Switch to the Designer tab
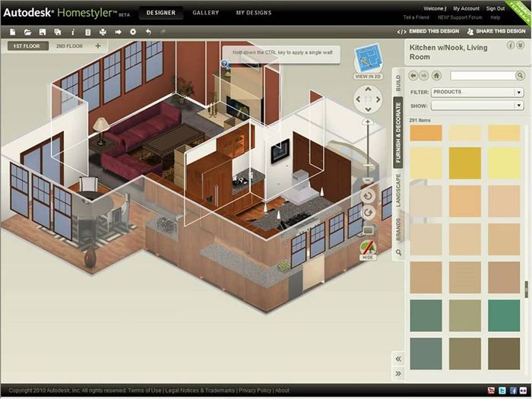Image resolution: width=532 pixels, height=399 pixels. [x=161, y=13]
